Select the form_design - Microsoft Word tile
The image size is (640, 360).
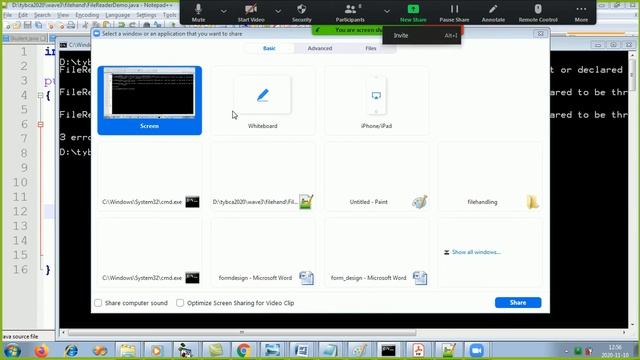(376, 252)
